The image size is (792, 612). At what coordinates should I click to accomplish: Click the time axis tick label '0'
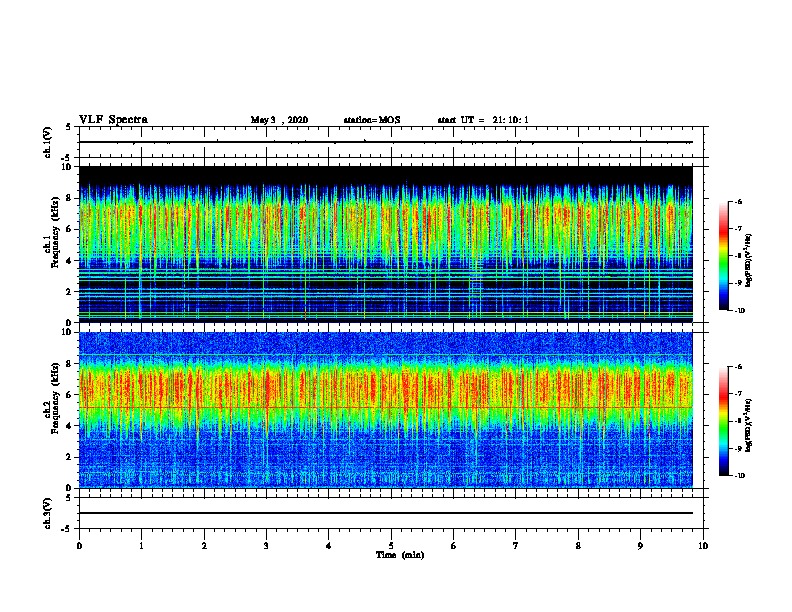click(x=79, y=546)
